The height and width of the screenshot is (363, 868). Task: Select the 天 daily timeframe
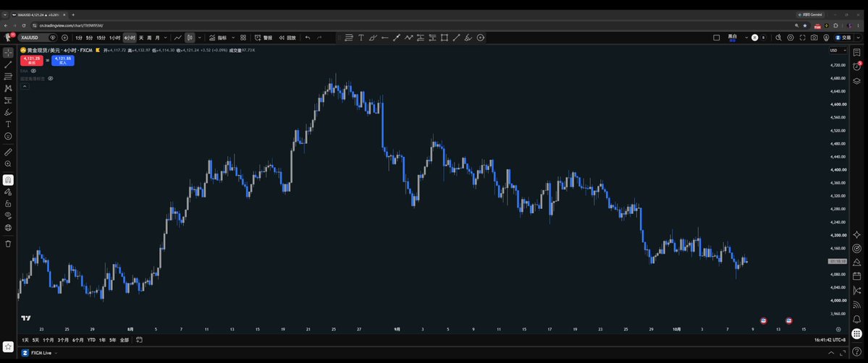tap(141, 38)
